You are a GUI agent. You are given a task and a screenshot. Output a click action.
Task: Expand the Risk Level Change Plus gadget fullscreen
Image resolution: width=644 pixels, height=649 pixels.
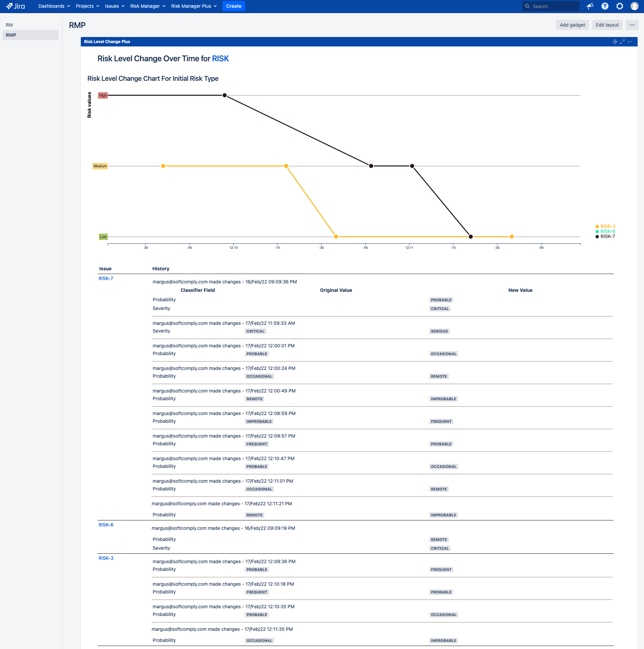(622, 41)
